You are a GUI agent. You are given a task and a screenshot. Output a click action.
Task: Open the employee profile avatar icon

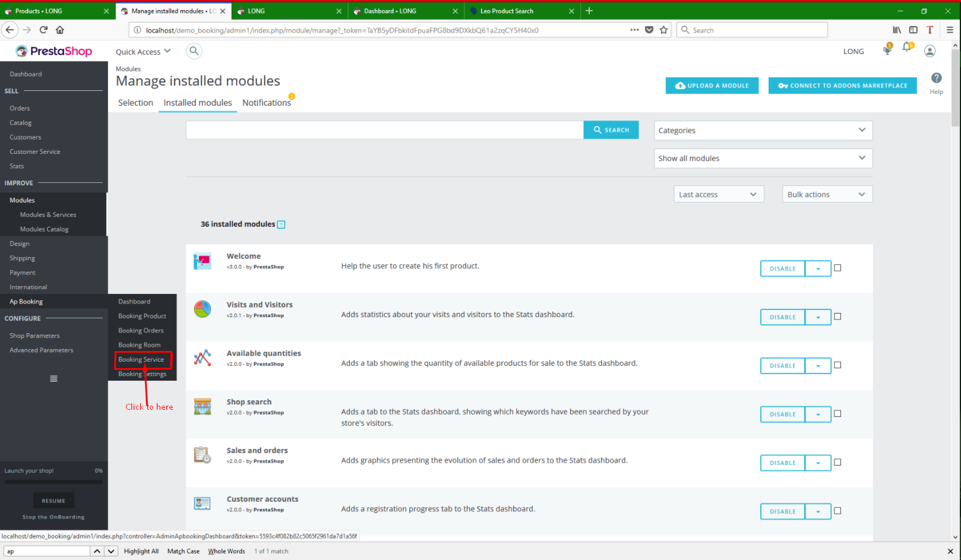(x=930, y=51)
